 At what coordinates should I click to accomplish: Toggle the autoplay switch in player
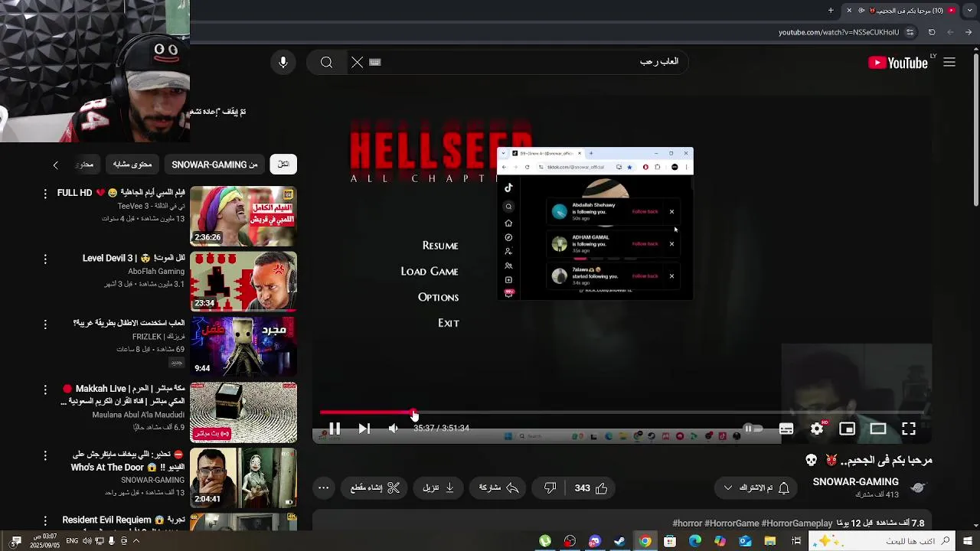753,429
